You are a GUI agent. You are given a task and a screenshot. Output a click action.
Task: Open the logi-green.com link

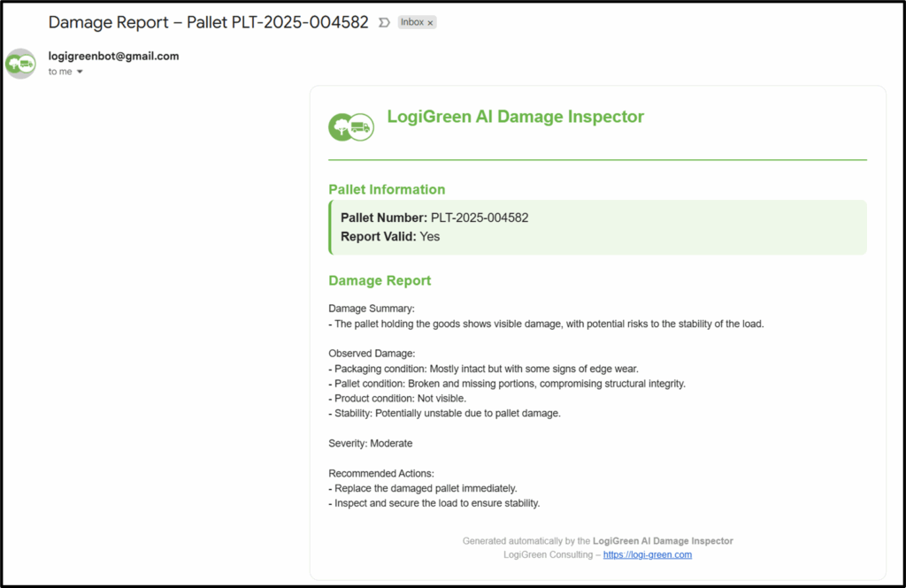tap(647, 554)
